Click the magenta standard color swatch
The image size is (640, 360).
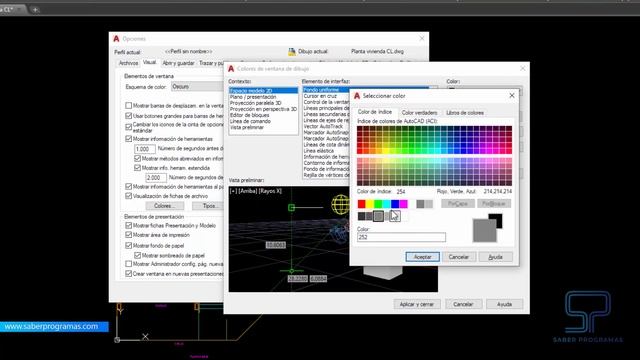coord(403,204)
